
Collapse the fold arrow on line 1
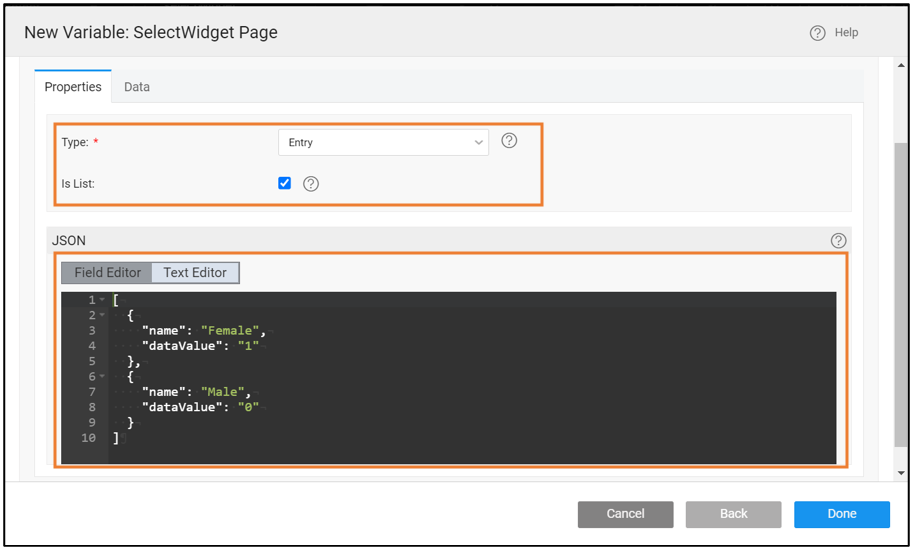tap(102, 300)
